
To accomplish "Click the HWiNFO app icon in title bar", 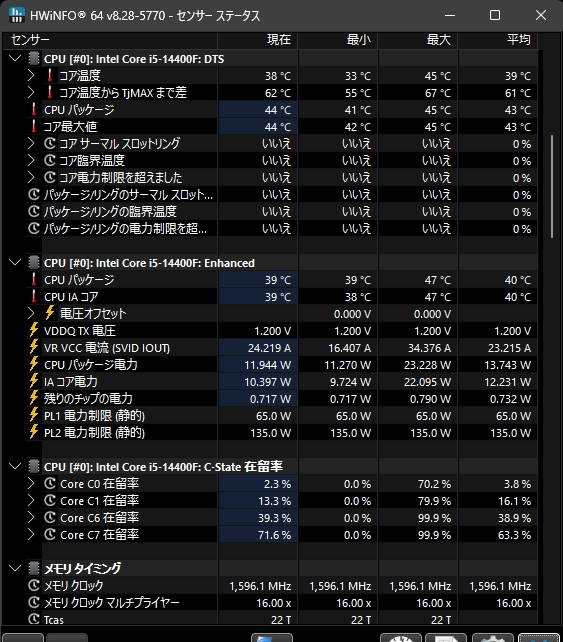I will pyautogui.click(x=17, y=16).
